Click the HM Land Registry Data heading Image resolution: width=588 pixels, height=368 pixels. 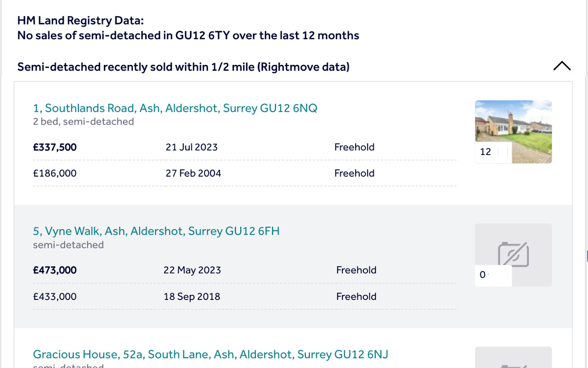[80, 21]
